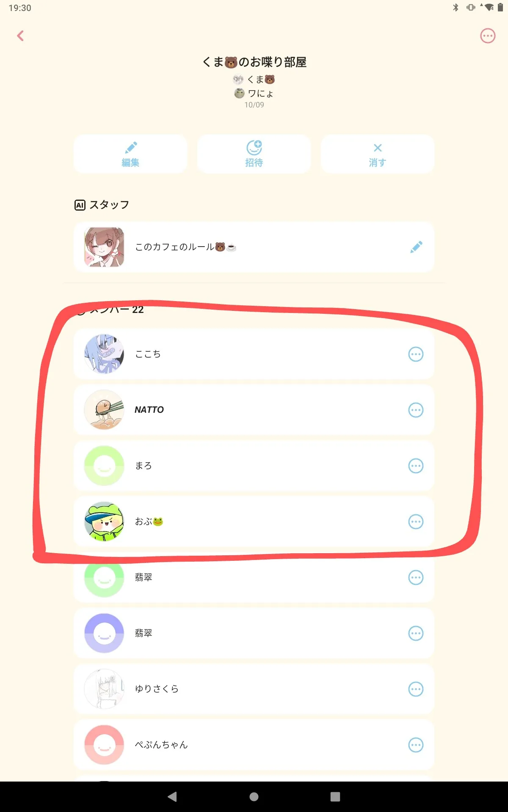The image size is (508, 812).
Task: Open the room options menu at top right
Action: pyautogui.click(x=488, y=36)
